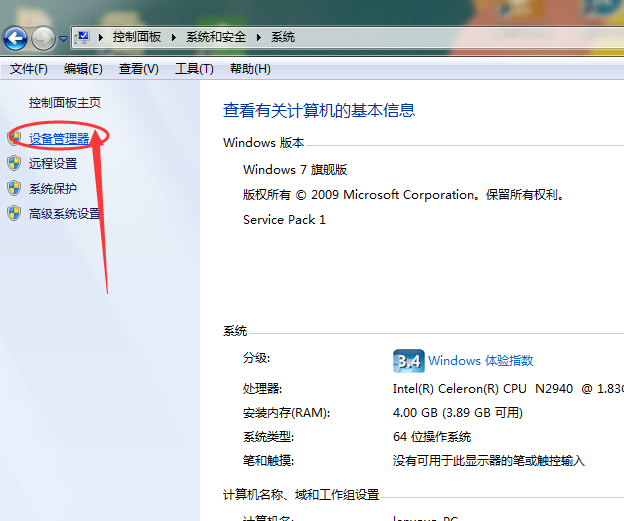
Task: Click shield icon beside 远程设置
Action: coord(14,163)
